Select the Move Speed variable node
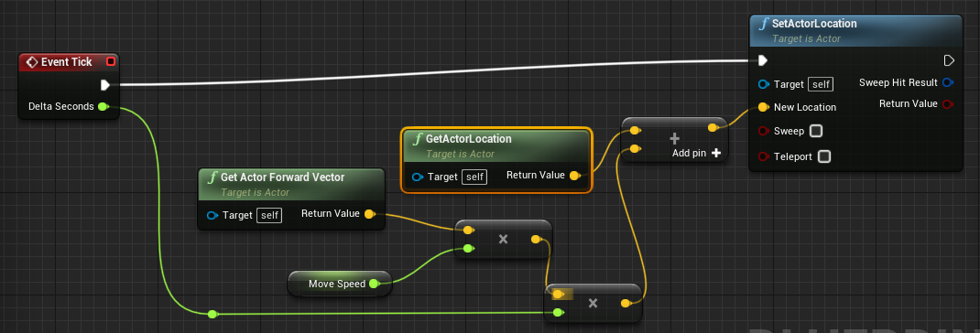This screenshot has width=980, height=333. [x=340, y=284]
